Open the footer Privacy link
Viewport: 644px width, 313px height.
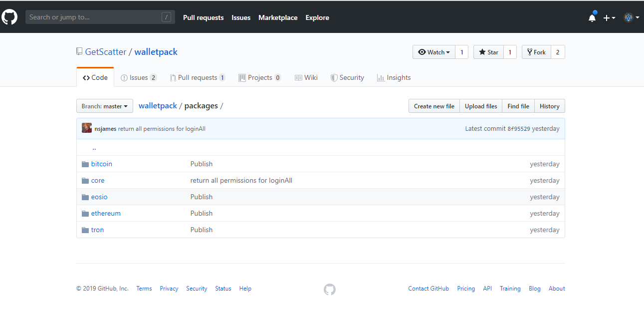169,289
